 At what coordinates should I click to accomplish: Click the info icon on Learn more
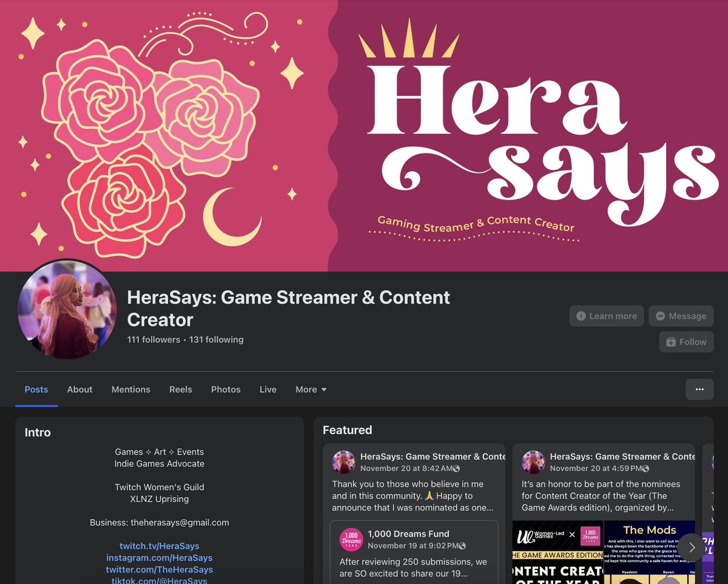click(581, 316)
